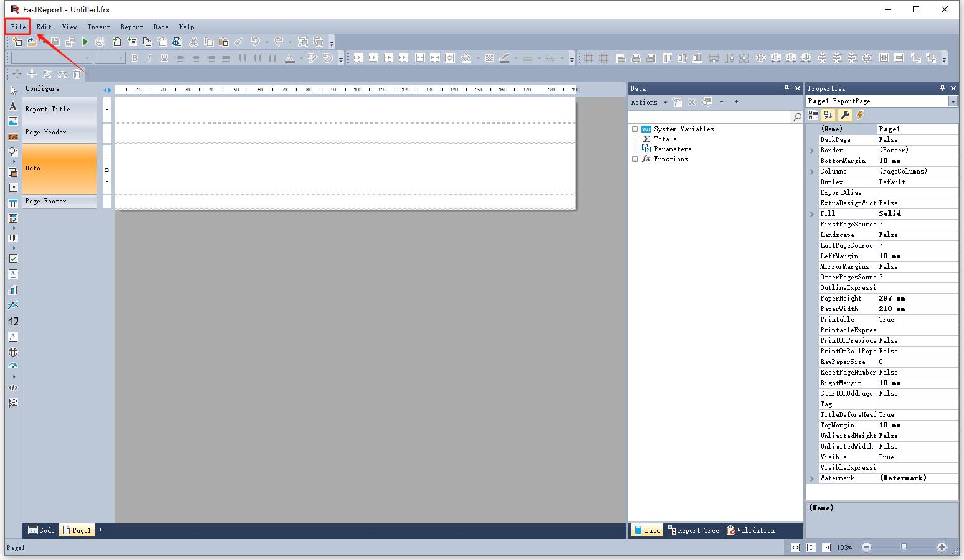Screen dimensions: 964x560
Task: Click the green Preview report play icon
Action: point(85,42)
